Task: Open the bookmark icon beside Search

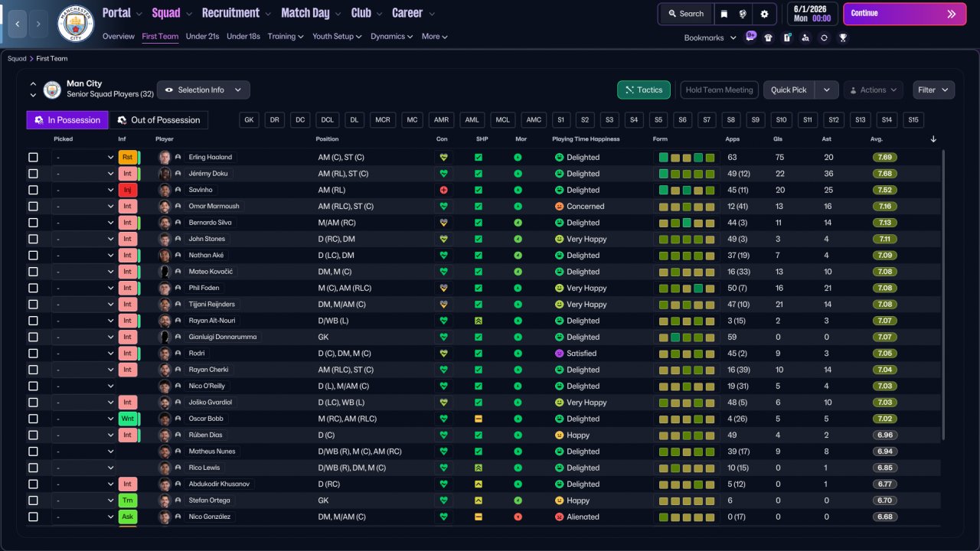Action: pyautogui.click(x=724, y=14)
